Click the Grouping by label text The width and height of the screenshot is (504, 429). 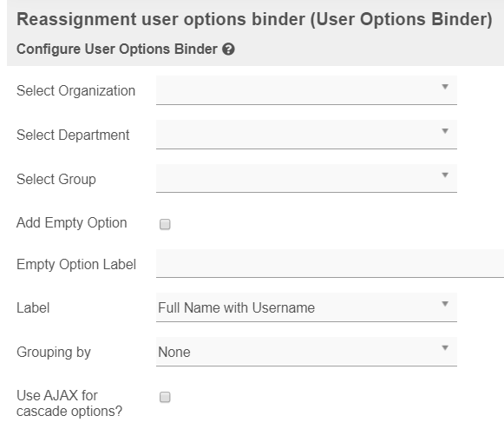pos(54,352)
